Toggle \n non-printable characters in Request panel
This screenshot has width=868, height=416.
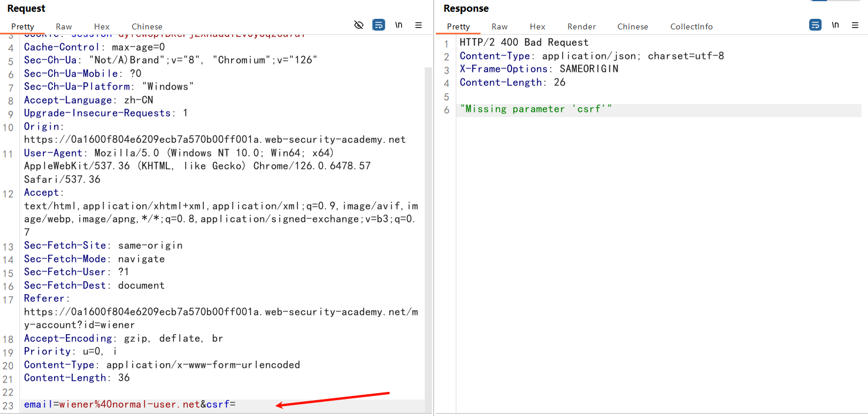[x=399, y=25]
